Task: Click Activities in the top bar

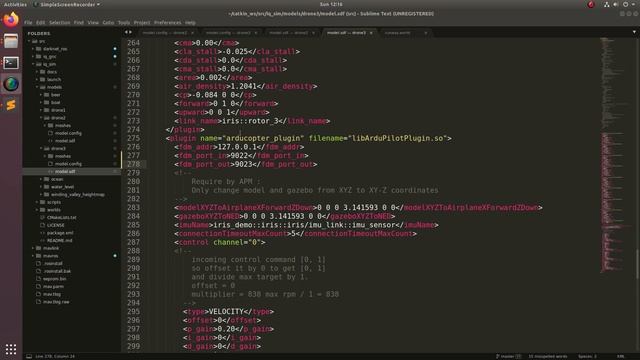Action: click(x=15, y=4)
